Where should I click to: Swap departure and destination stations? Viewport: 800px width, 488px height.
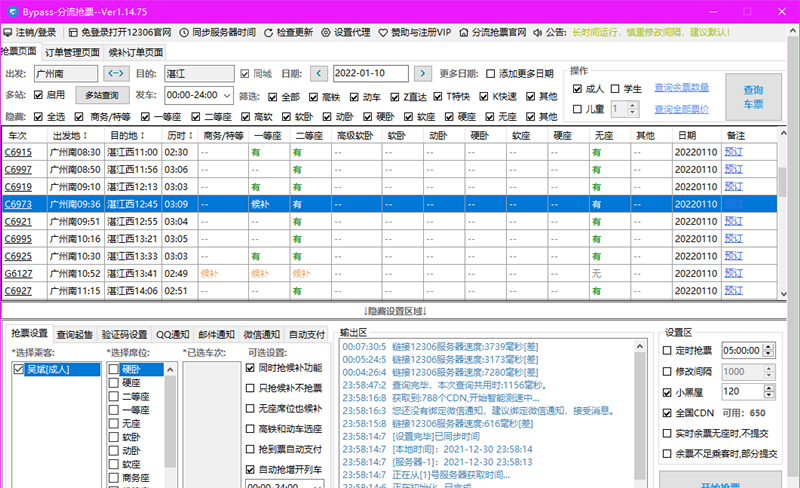point(116,74)
